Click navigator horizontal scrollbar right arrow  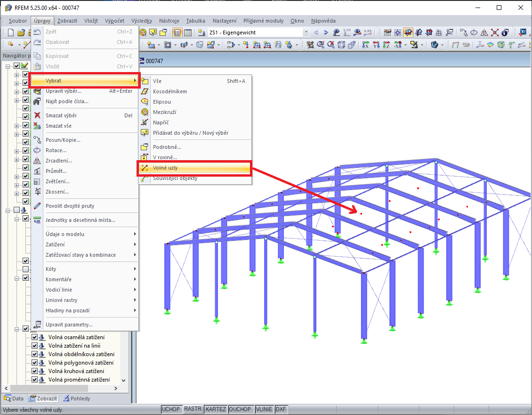116,388
